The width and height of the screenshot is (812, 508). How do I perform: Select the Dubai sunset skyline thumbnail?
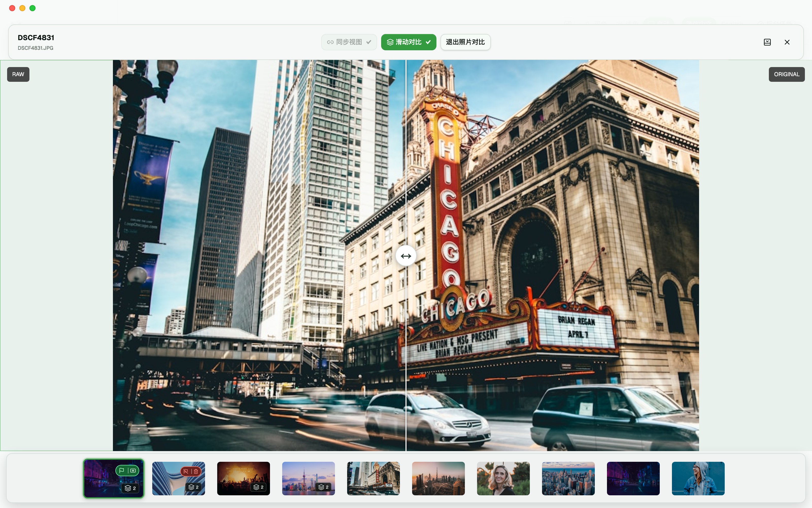[x=438, y=478]
